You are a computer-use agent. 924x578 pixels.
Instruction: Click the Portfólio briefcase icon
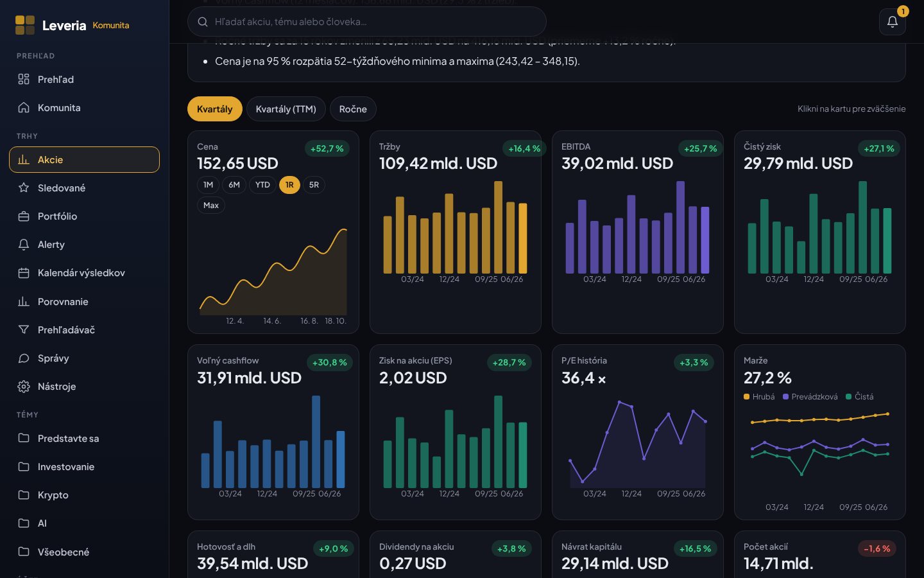[24, 216]
